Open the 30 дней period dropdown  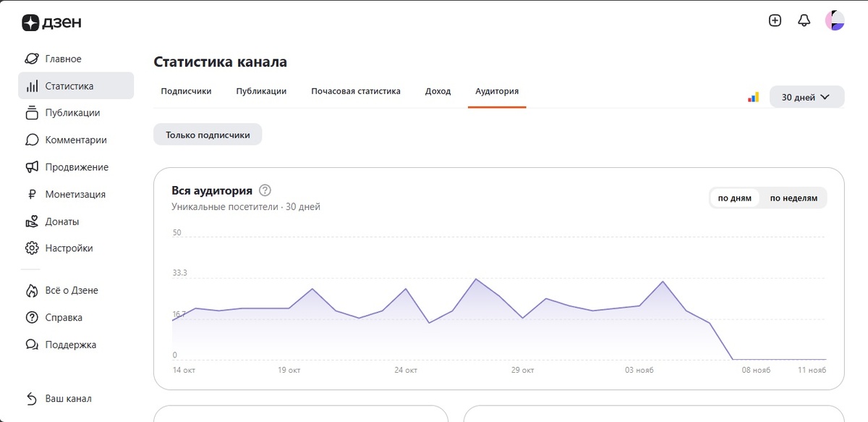tap(807, 97)
